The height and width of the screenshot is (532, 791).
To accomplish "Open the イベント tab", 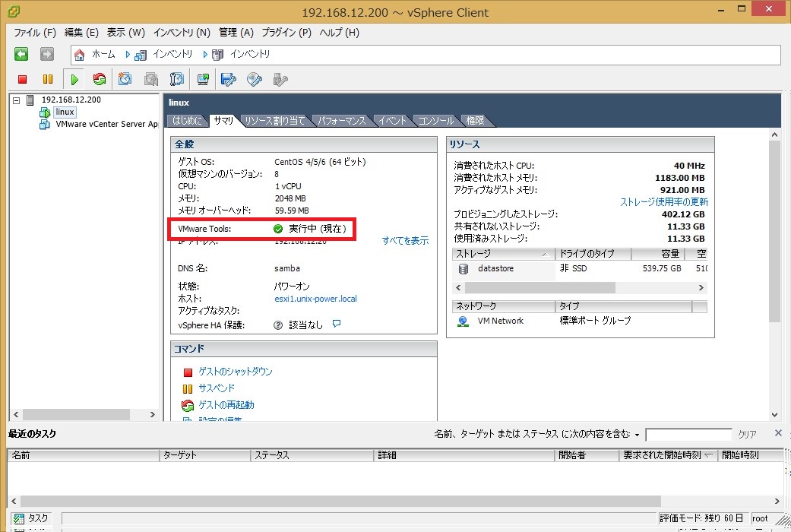I will tap(393, 121).
